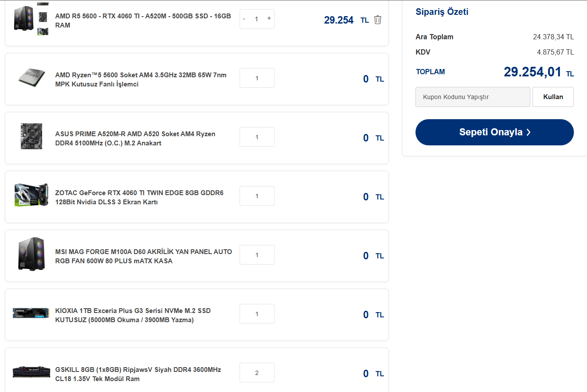Decrease the AMD R5 5600 bundle quantity with the minus
This screenshot has height=392, width=587.
244,19
